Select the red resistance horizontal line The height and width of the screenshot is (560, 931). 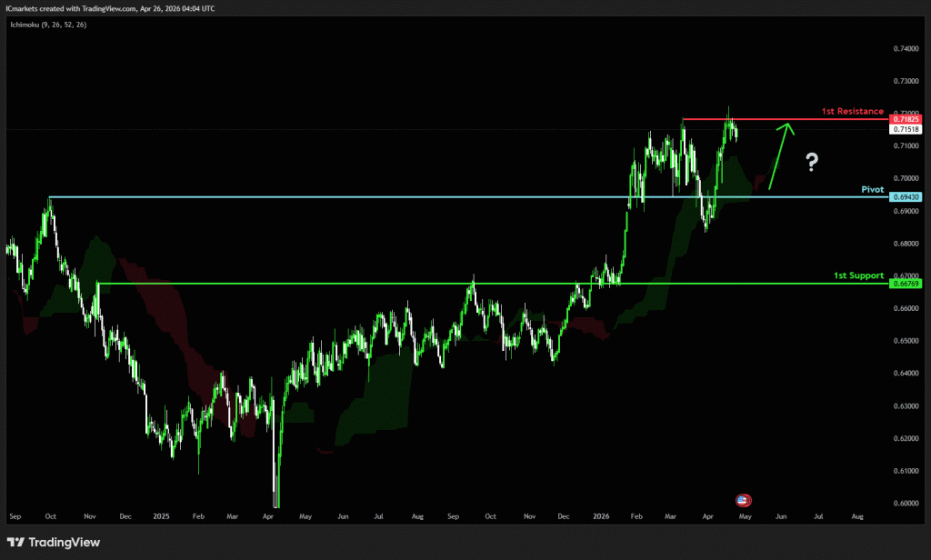pos(782,119)
